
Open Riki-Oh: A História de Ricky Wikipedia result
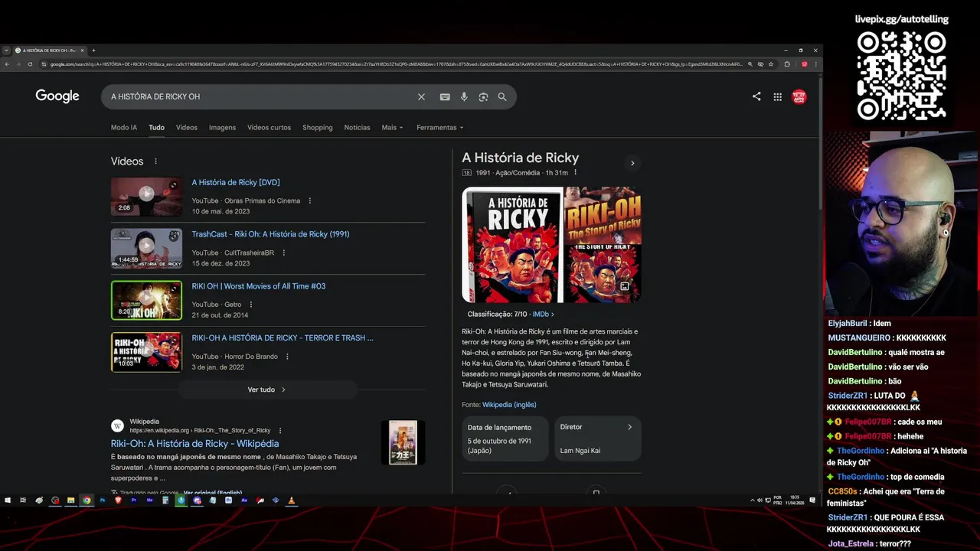tap(194, 444)
